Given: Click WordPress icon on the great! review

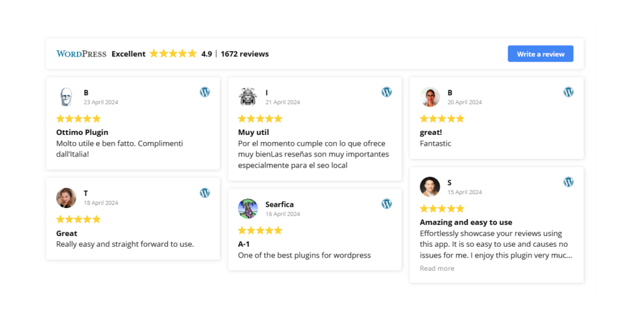Looking at the screenshot, I should [568, 92].
